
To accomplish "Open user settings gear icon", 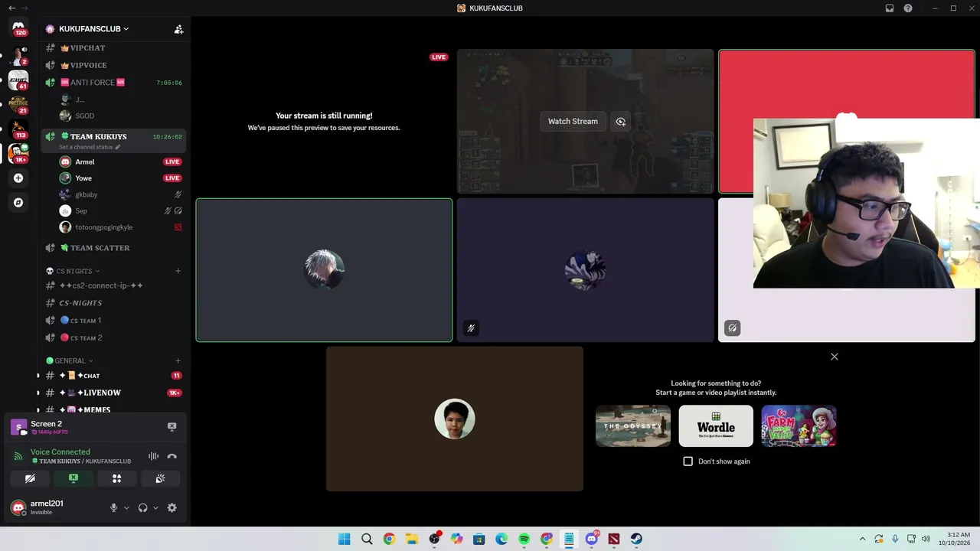I will (x=171, y=507).
